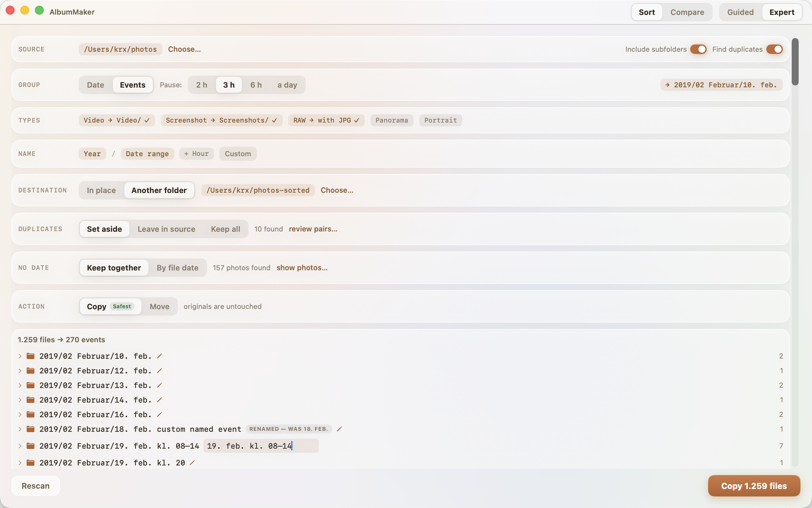Set pause to 6 h
Viewport: 812px width, 508px height.
point(256,85)
